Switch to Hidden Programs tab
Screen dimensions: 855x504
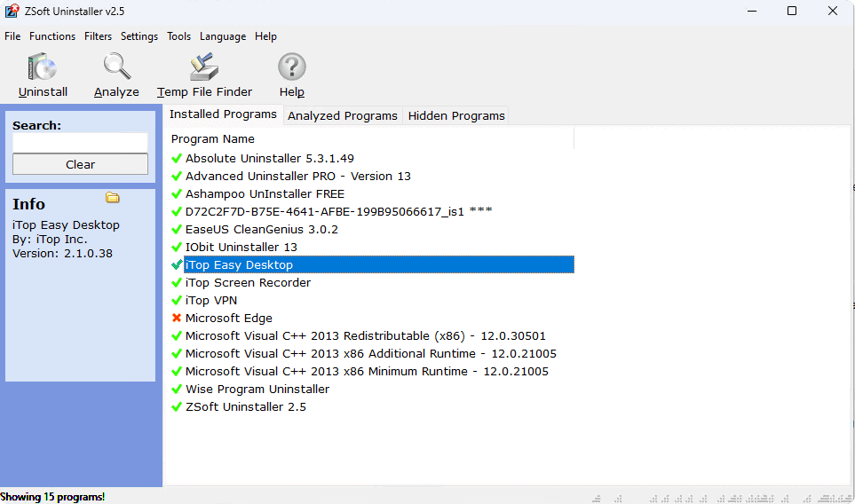456,116
